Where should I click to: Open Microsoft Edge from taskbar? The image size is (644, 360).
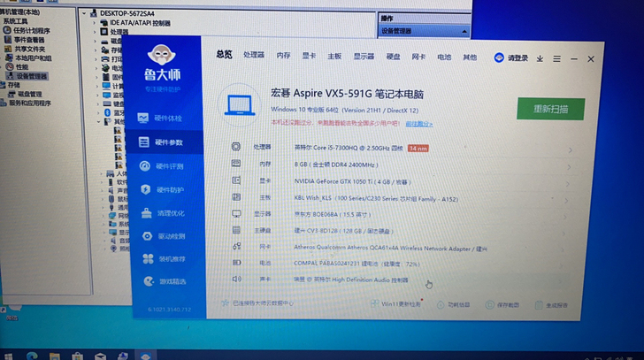[32, 356]
